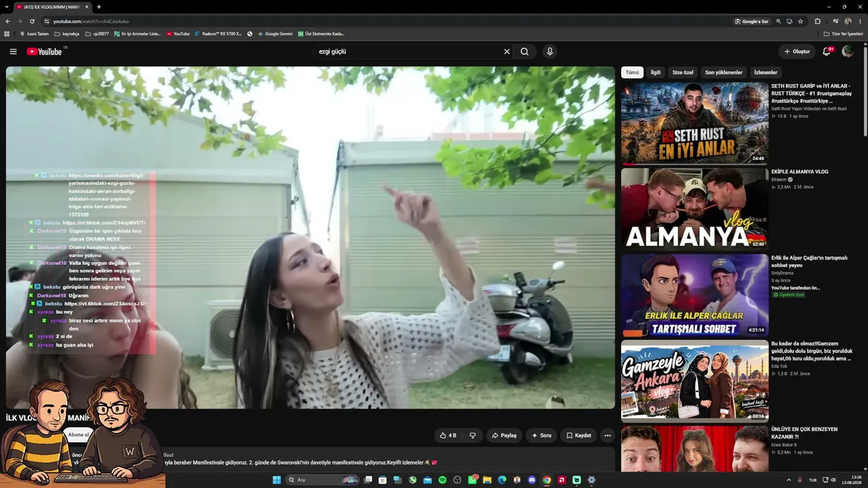868x488 pixels.
Task: Open the Chrome three-dot menu
Action: (861, 21)
